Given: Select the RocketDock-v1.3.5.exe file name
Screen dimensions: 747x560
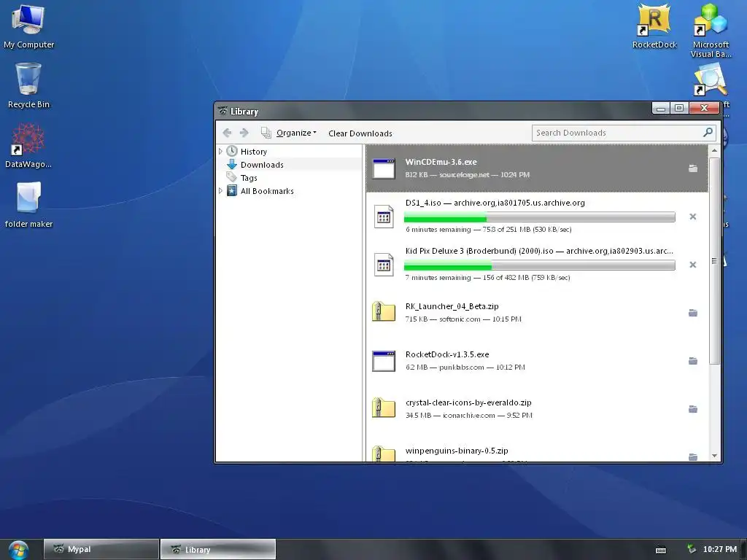Looking at the screenshot, I should tap(447, 354).
